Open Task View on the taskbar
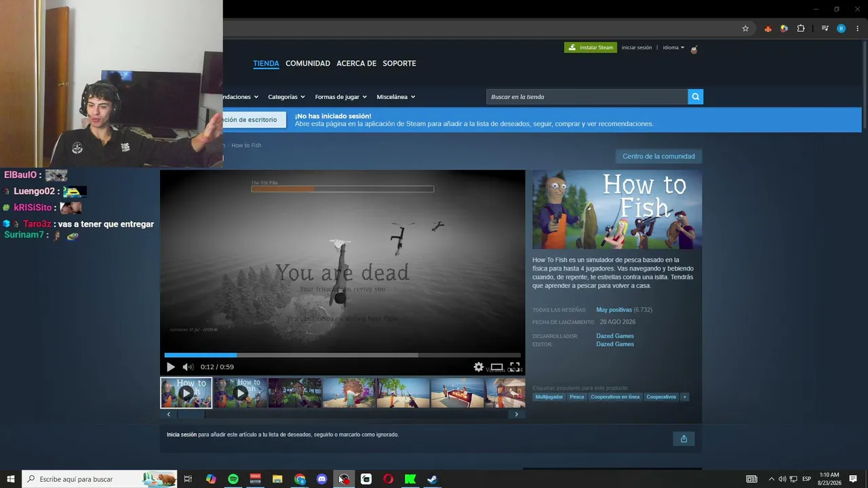This screenshot has width=868, height=488. [x=188, y=479]
